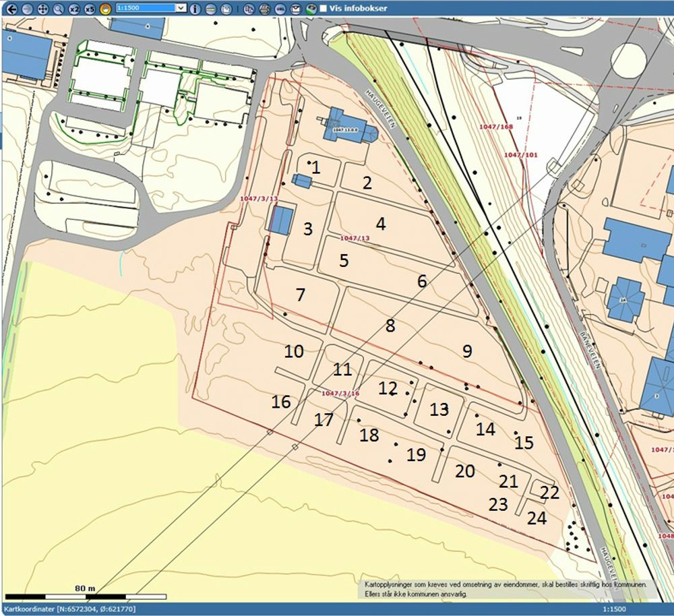Click plot number 9 on the map
The width and height of the screenshot is (674, 616).
coord(466,350)
